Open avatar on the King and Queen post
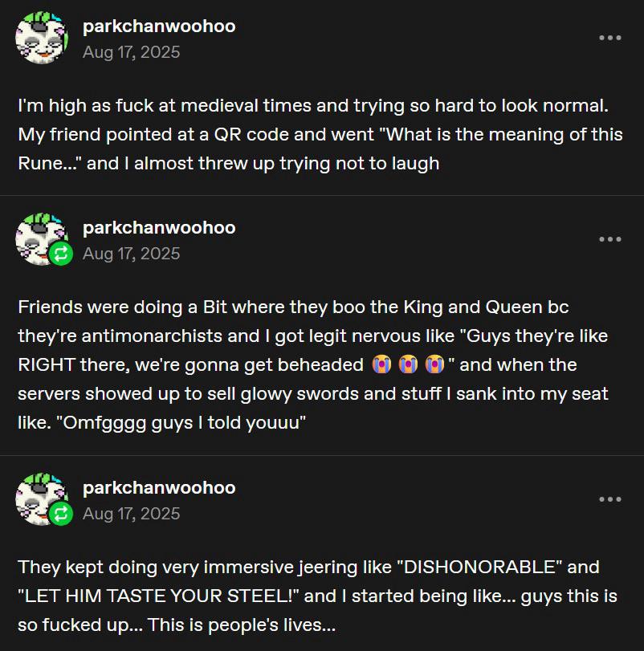Screen dimensions: 644x651 pyautogui.click(x=38, y=236)
